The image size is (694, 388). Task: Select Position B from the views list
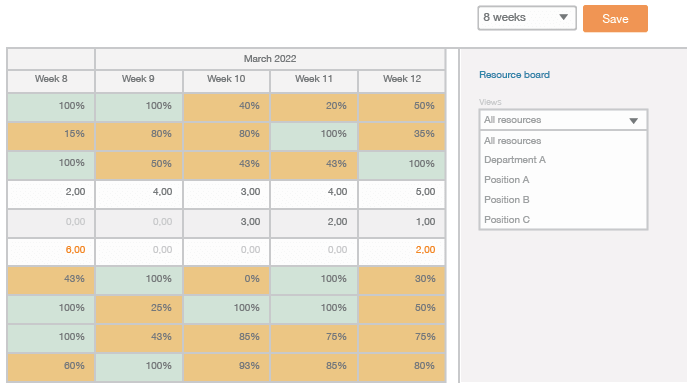pyautogui.click(x=563, y=200)
